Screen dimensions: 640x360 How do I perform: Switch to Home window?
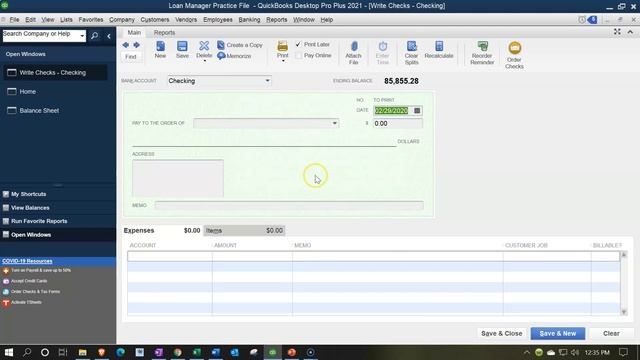click(x=28, y=92)
